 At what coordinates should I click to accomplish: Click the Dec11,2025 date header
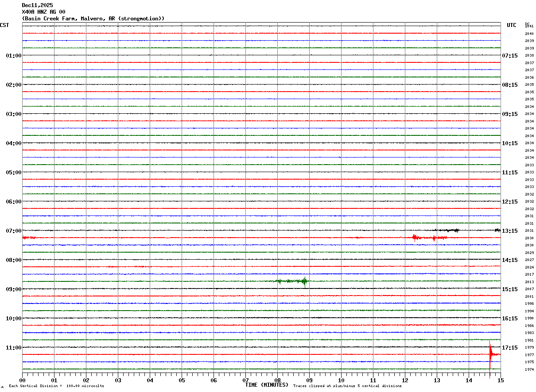tap(37, 5)
